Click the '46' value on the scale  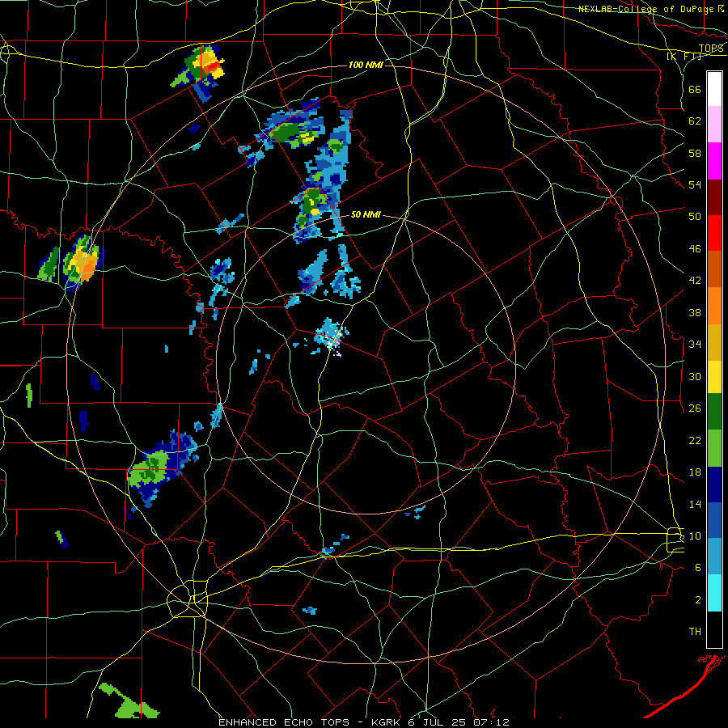coord(695,249)
